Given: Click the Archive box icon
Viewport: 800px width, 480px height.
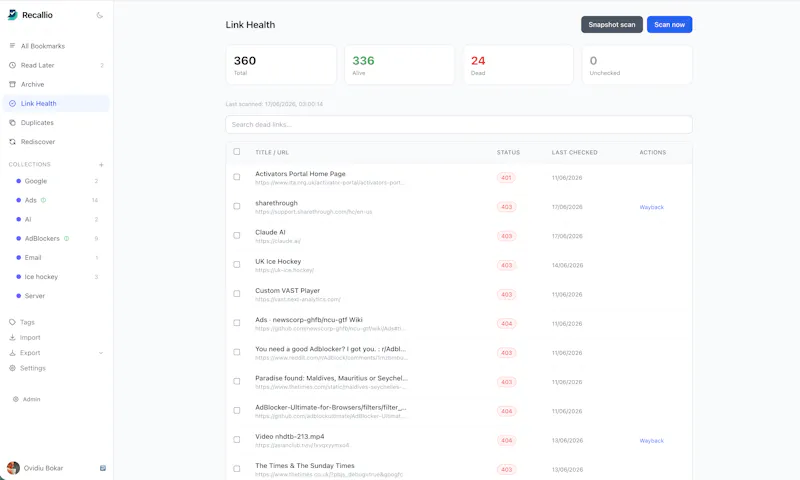Looking at the screenshot, I should [12, 84].
